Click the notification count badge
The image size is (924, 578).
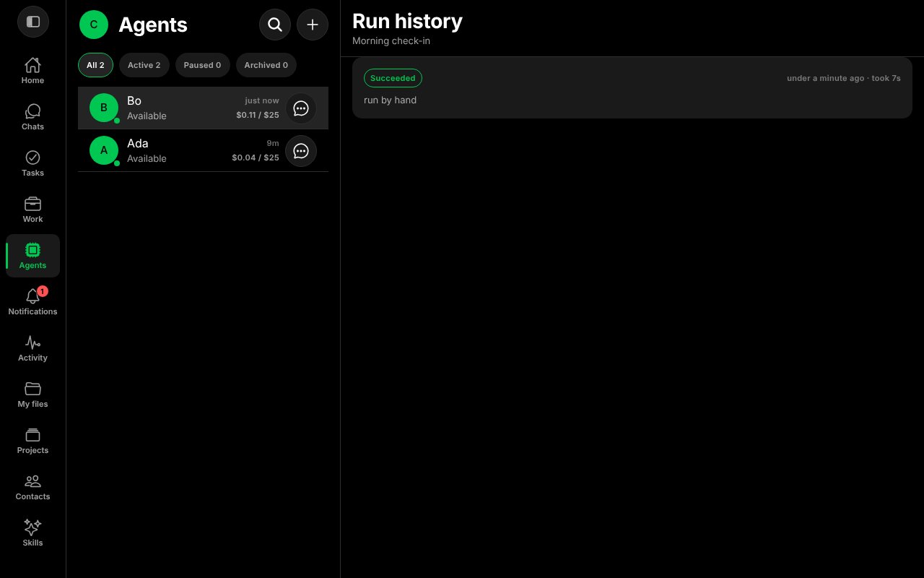pos(43,291)
